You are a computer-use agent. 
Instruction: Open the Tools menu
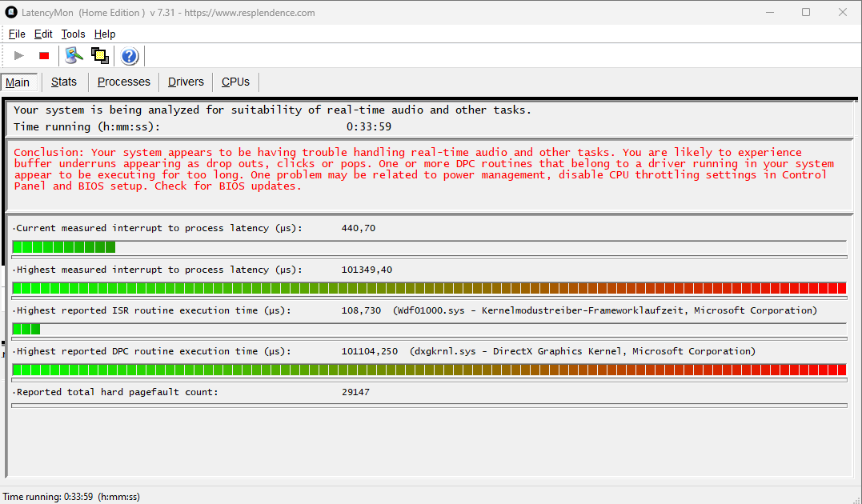[x=73, y=34]
